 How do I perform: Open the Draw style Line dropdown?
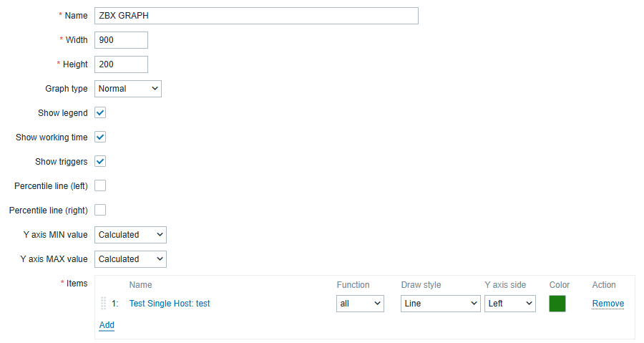coord(440,304)
